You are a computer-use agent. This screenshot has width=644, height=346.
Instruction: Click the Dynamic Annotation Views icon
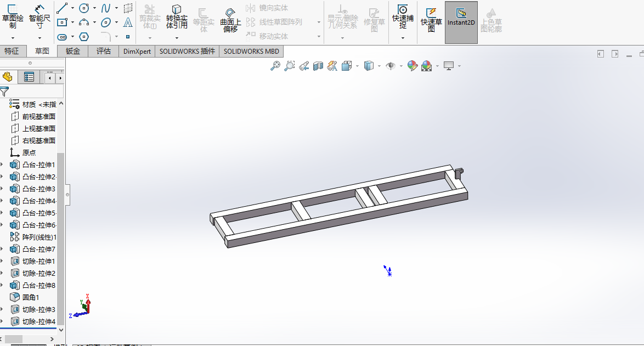[332, 66]
